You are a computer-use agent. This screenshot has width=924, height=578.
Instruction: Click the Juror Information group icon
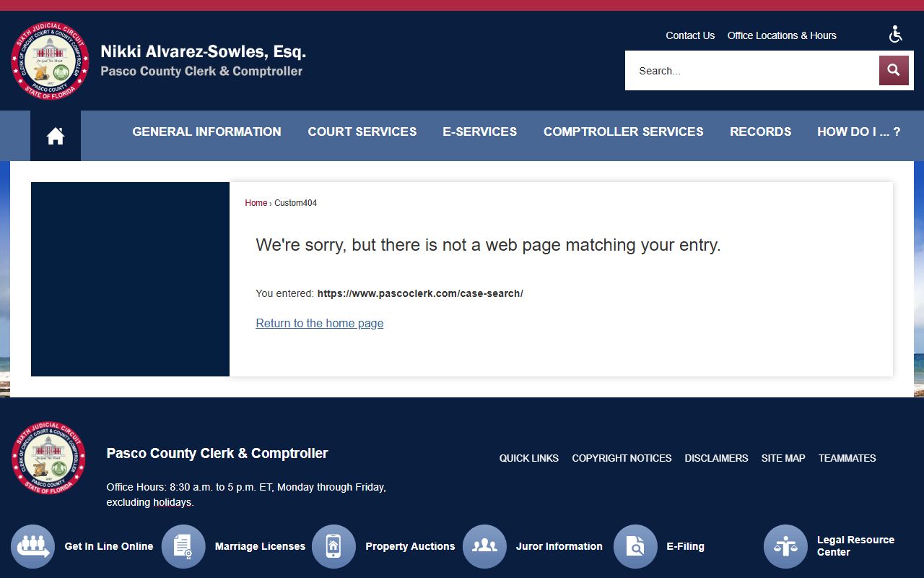point(484,546)
